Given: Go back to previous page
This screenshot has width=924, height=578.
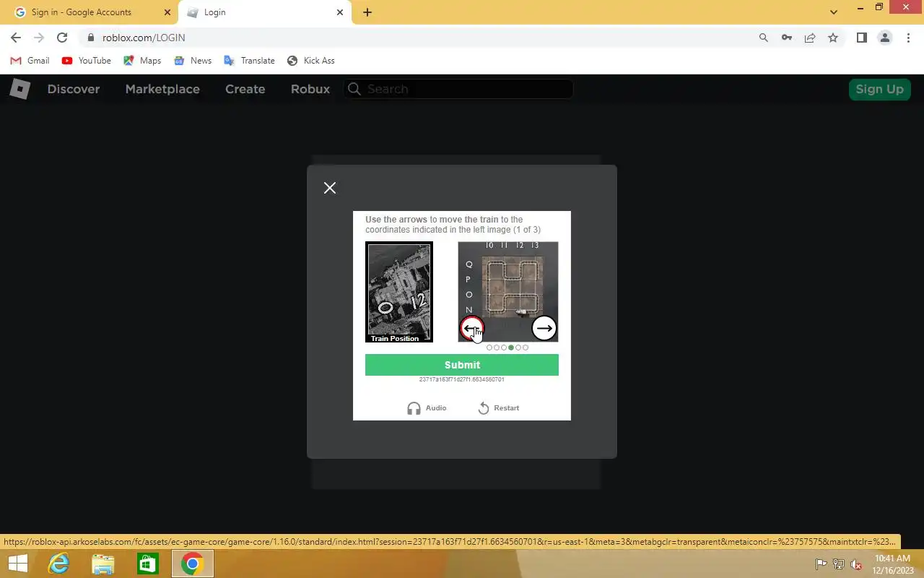Looking at the screenshot, I should [x=16, y=38].
